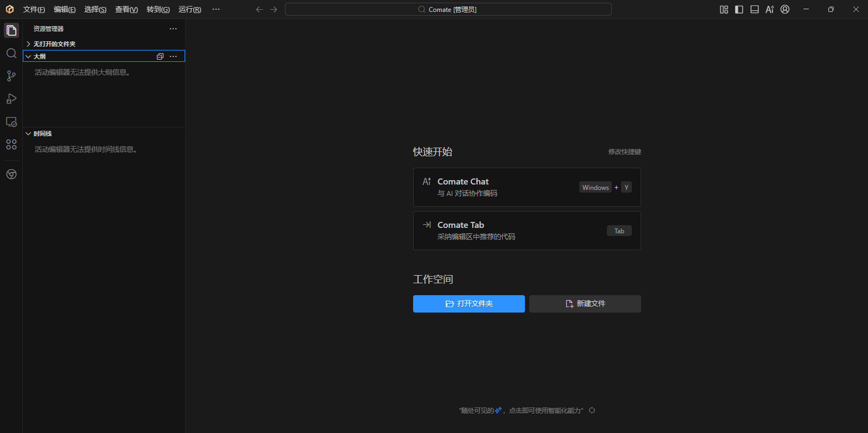
Task: Open the 查看(V) menu
Action: (126, 9)
